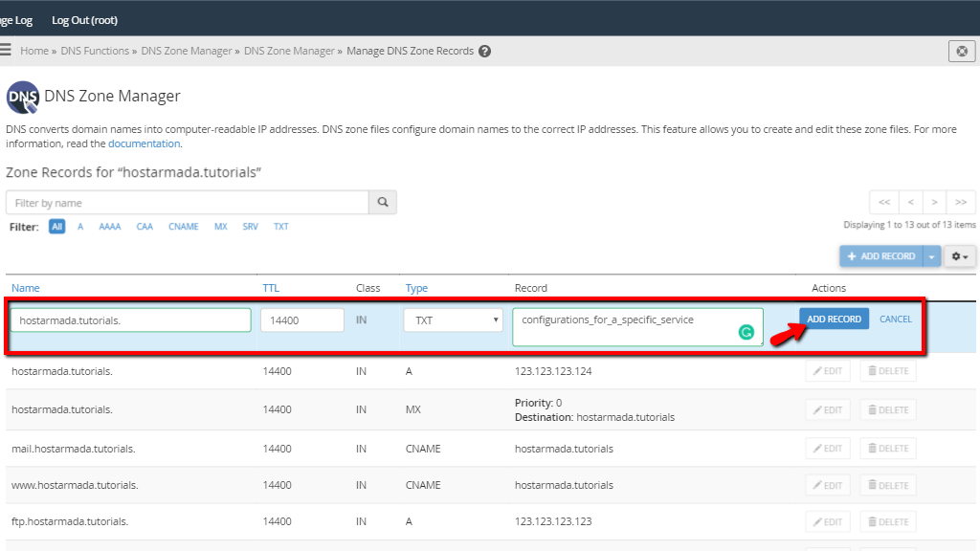Click the new record Name input field
The image size is (980, 551).
tap(130, 320)
